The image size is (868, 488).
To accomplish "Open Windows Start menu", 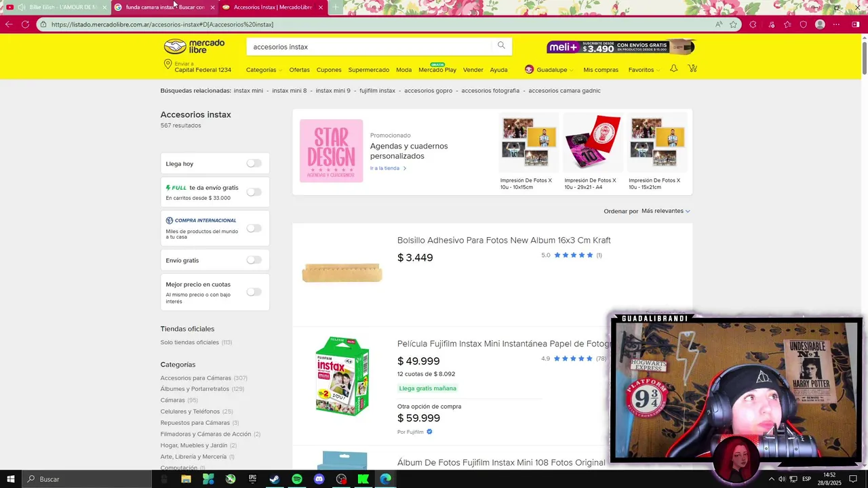I will coord(11,479).
